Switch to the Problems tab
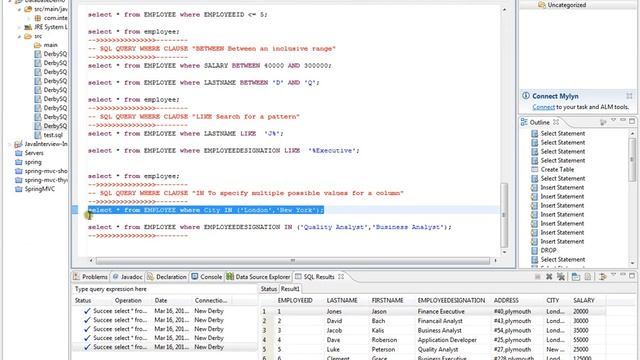Screen dimensions: 640x360 coord(91,277)
